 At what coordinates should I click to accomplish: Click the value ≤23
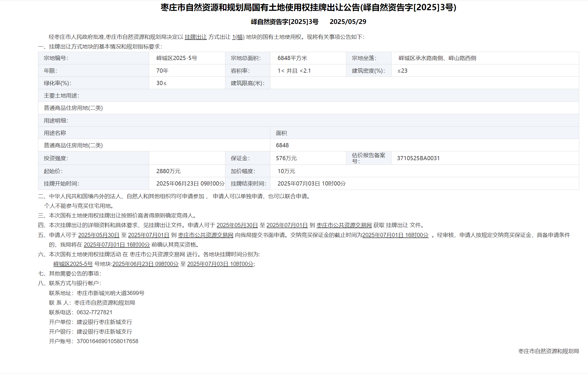402,71
